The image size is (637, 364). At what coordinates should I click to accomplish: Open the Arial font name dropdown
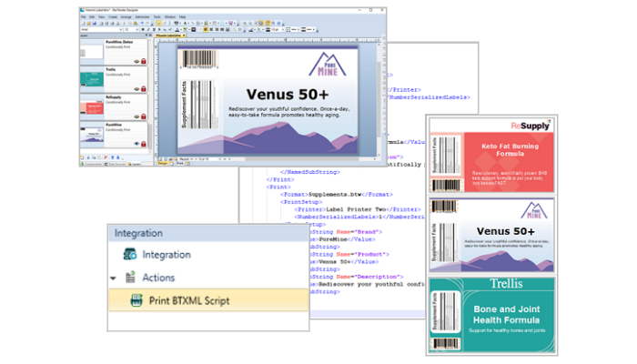pyautogui.click(x=118, y=29)
